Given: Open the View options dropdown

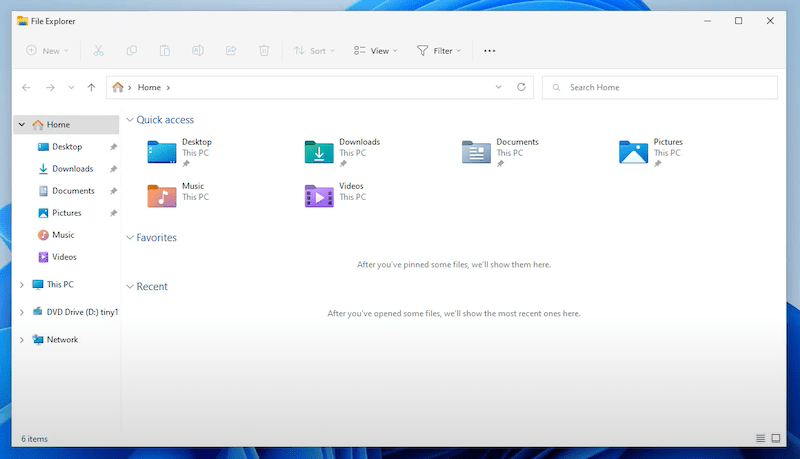Looking at the screenshot, I should pos(375,50).
